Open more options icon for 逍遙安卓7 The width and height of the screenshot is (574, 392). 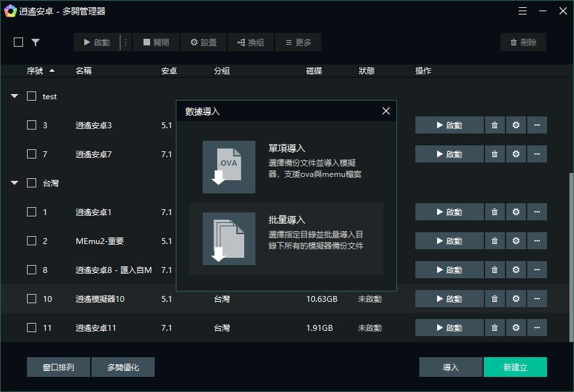537,154
